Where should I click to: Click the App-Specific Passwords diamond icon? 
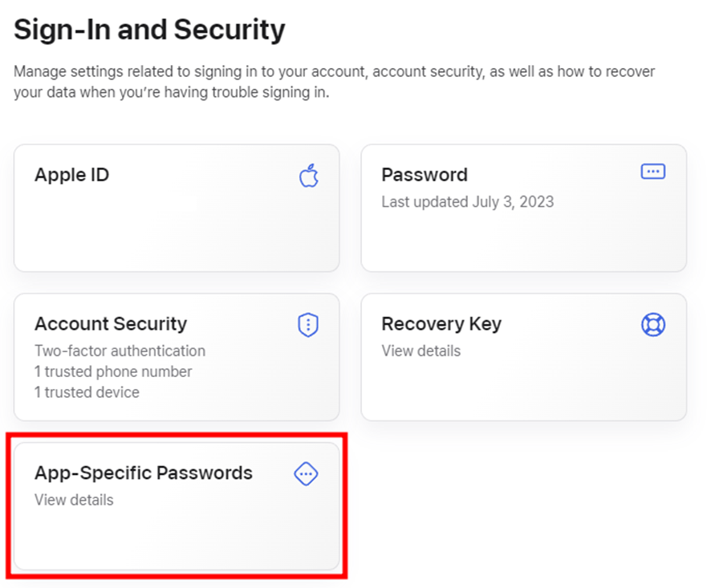coord(306,474)
